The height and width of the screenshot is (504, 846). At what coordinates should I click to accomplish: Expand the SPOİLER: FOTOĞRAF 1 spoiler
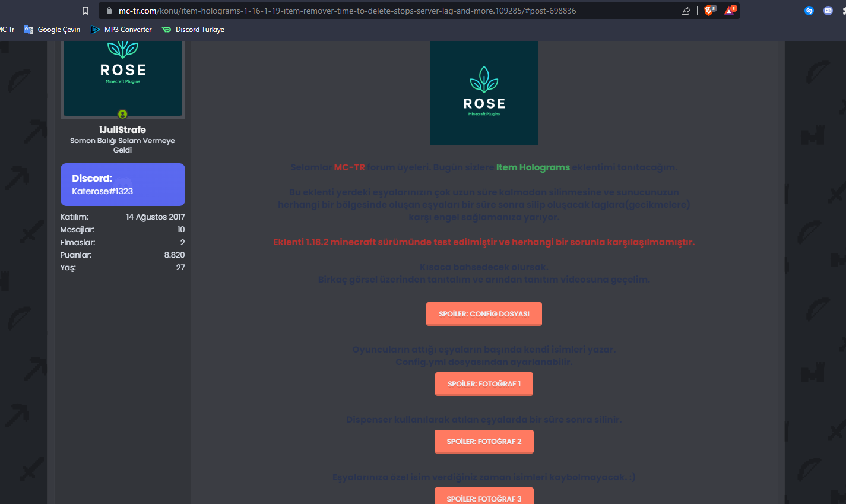484,384
